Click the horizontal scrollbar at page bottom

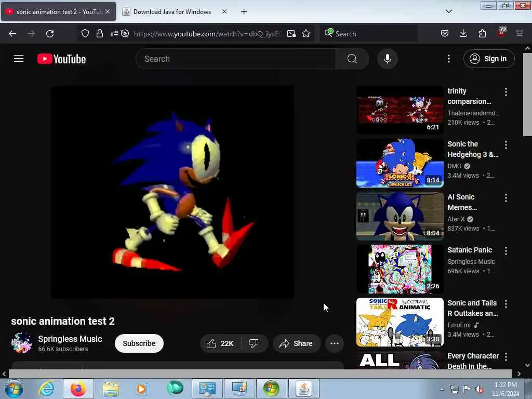(x=260, y=374)
